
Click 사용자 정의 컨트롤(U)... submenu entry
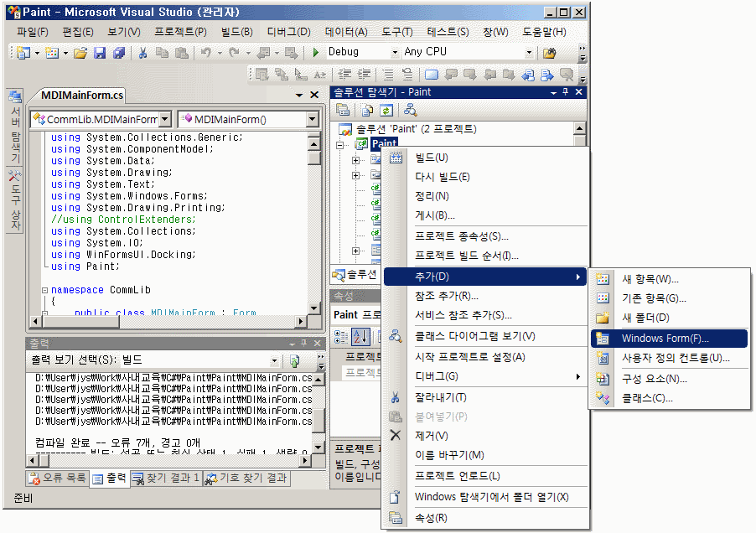click(669, 358)
